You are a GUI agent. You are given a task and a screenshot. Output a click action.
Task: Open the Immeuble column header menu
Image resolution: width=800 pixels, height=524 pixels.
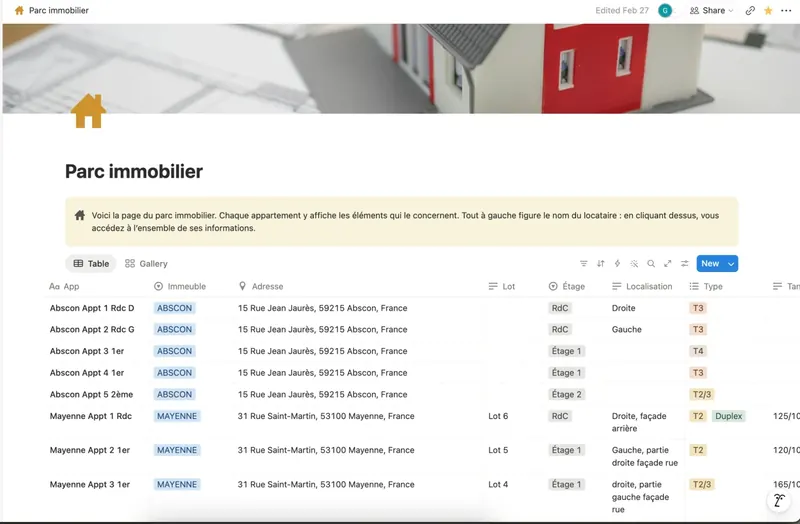[x=180, y=286]
